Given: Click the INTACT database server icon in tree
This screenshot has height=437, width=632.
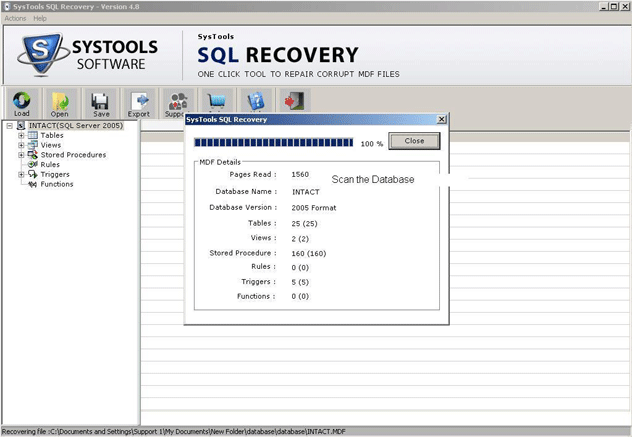Looking at the screenshot, I should click(x=21, y=126).
